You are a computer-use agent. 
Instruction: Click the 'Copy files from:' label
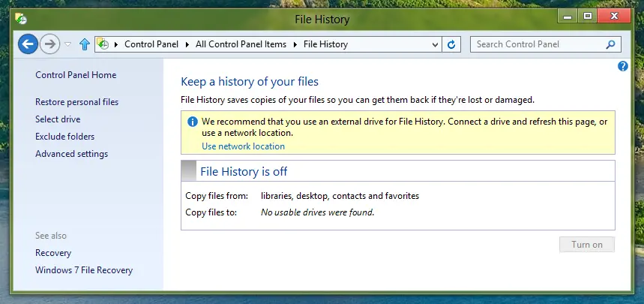point(217,196)
